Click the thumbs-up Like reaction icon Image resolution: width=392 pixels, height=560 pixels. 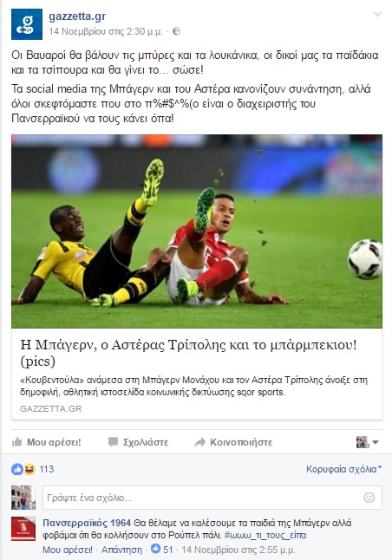(x=16, y=469)
